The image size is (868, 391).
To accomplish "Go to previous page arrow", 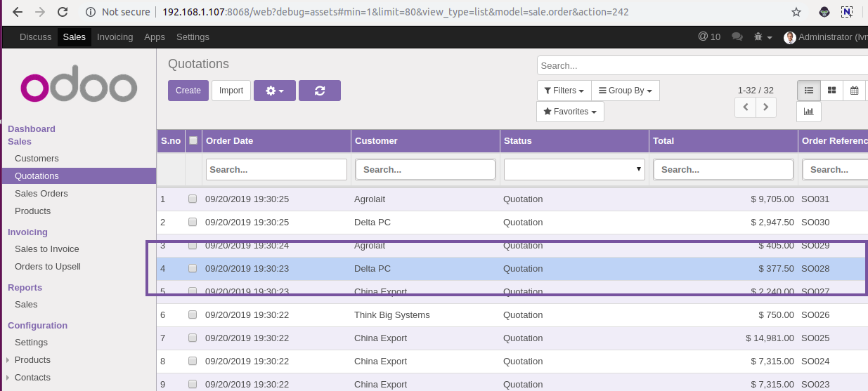I will (x=745, y=107).
